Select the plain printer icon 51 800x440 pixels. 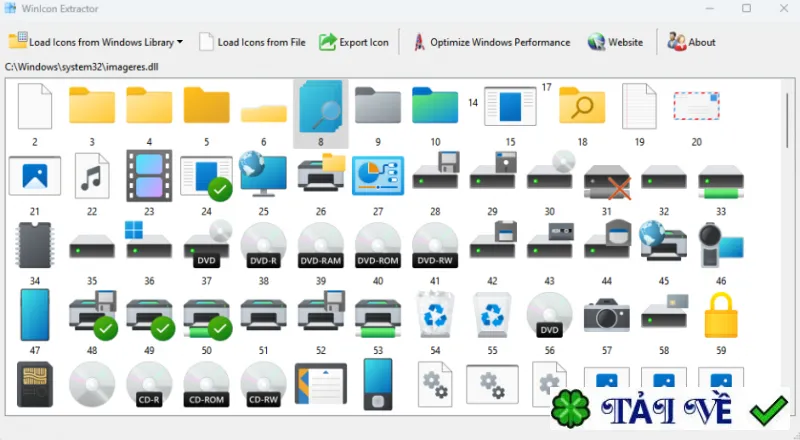pyautogui.click(x=264, y=314)
